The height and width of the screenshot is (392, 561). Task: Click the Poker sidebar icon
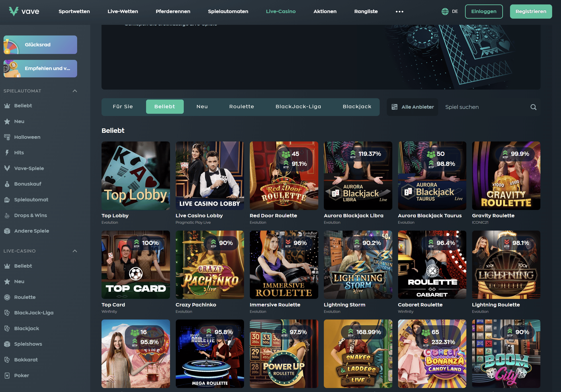7,376
